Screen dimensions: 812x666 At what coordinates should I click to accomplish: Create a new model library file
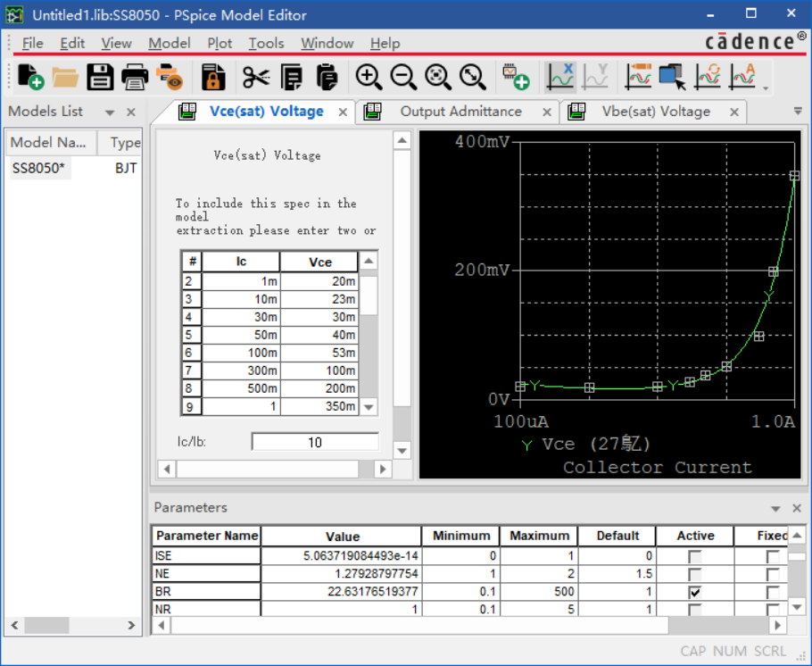pyautogui.click(x=30, y=77)
